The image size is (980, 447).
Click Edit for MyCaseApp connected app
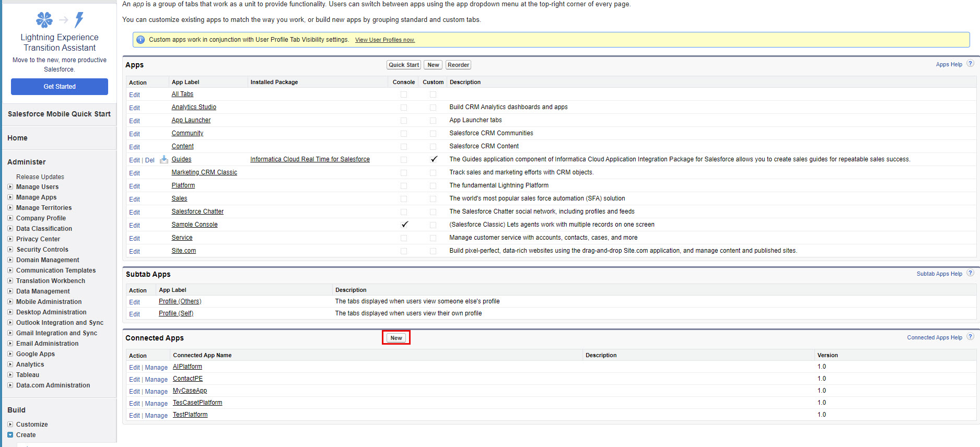(134, 392)
